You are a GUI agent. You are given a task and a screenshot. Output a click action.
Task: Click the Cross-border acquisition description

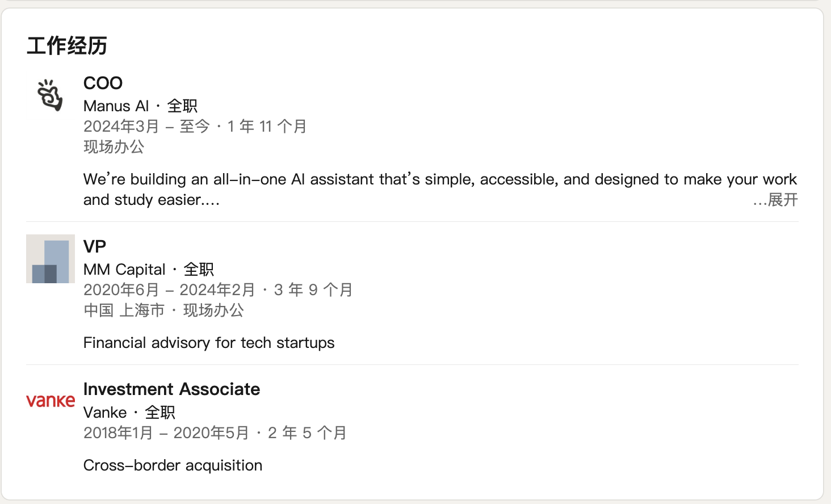point(173,465)
